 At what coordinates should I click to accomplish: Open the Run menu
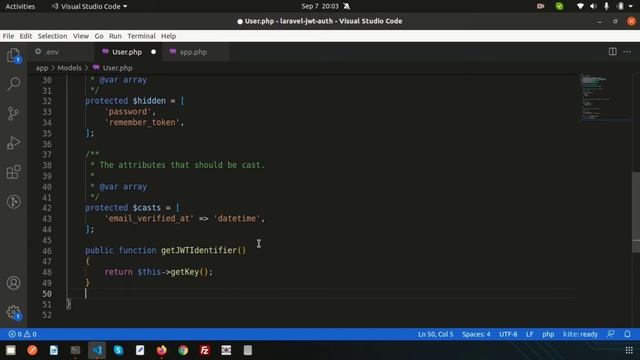point(115,36)
